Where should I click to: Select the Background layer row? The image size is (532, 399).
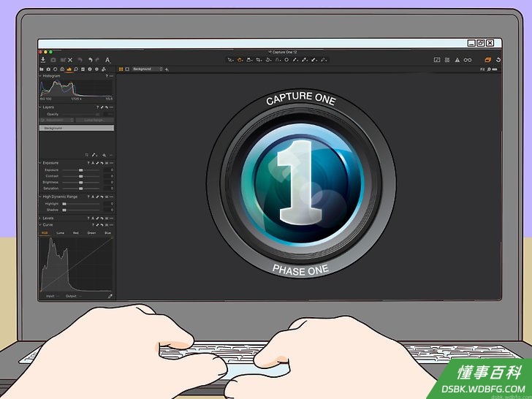pos(77,128)
